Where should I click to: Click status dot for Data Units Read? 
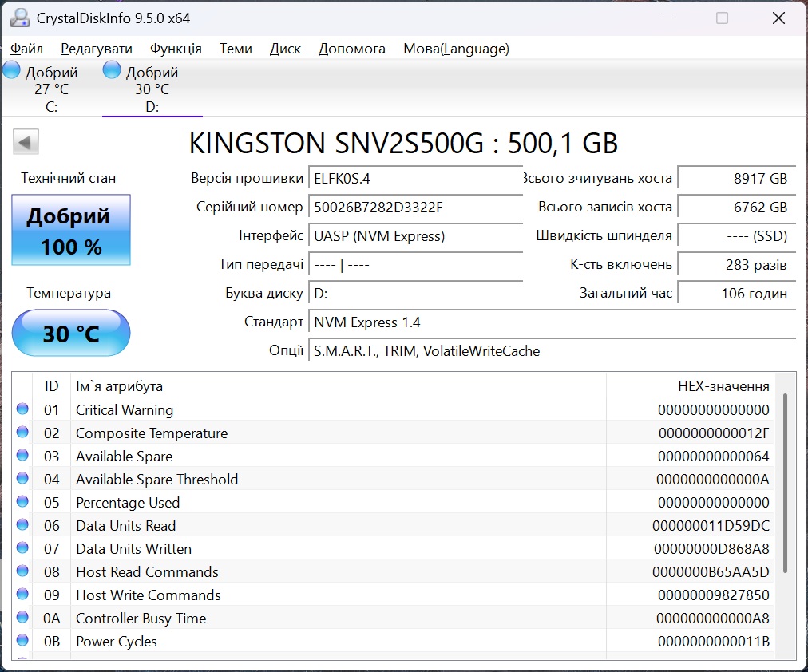tap(22, 524)
